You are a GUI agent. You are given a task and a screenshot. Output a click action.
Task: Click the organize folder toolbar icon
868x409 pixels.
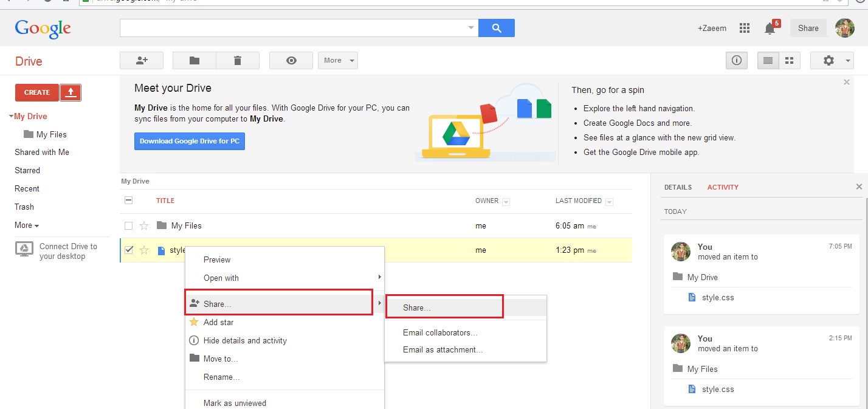click(x=195, y=60)
